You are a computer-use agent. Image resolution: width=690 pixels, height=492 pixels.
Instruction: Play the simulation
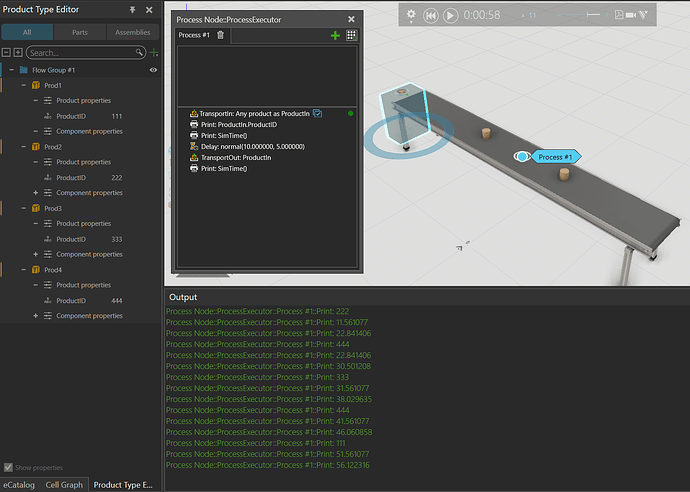(450, 16)
